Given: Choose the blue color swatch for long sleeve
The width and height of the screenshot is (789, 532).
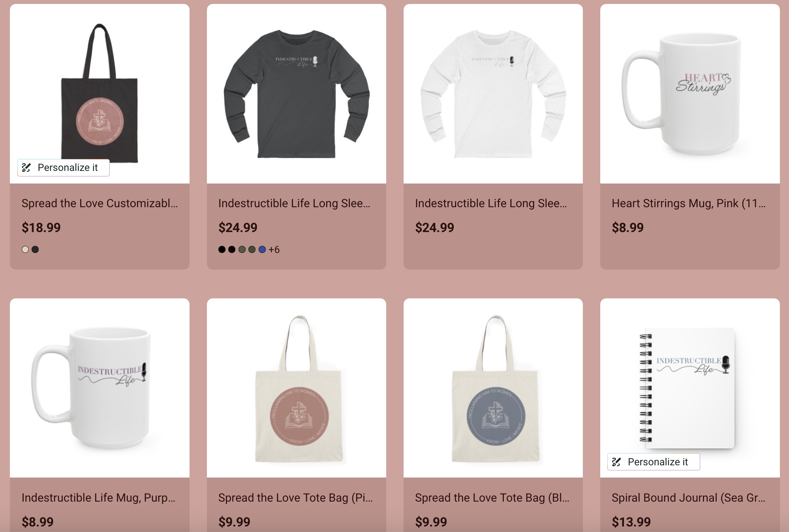Looking at the screenshot, I should coord(262,249).
